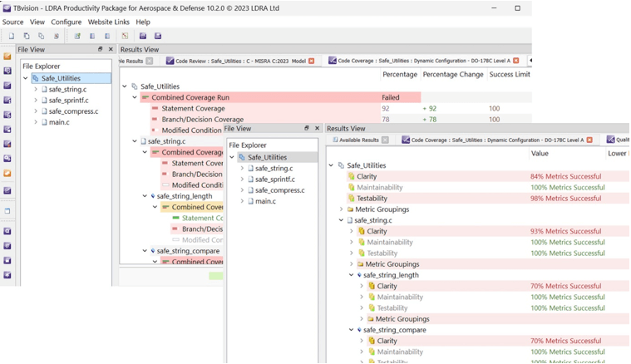This screenshot has width=631, height=364.
Task: Close the front window's File View panel
Action: click(x=317, y=128)
